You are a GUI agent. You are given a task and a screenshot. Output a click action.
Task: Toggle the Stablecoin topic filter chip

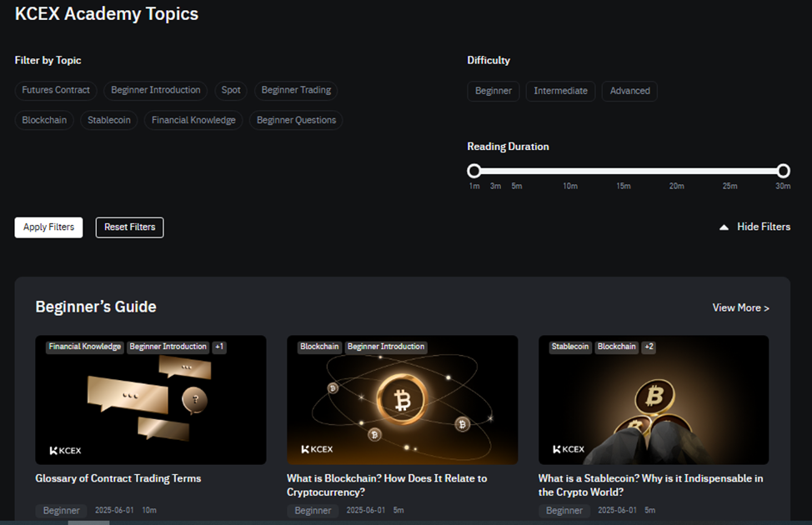tap(108, 120)
